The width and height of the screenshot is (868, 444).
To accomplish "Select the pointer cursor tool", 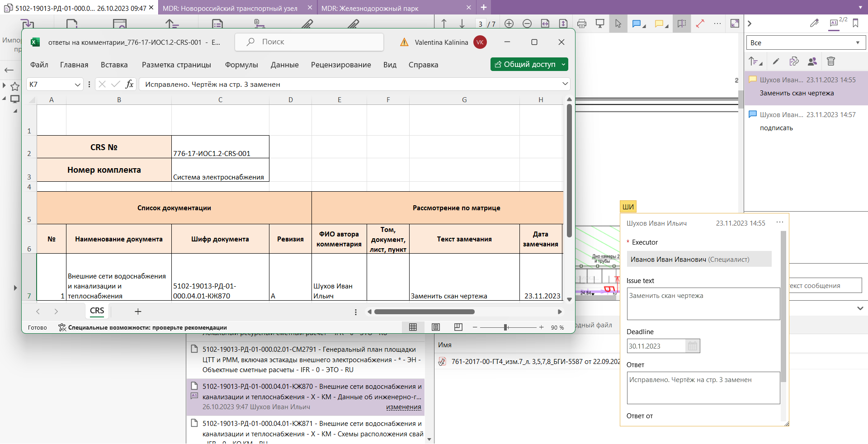I will click(x=618, y=24).
